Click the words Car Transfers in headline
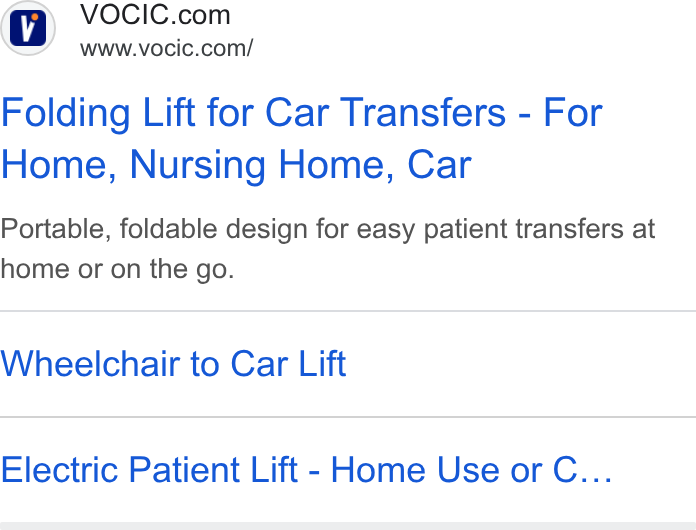Screen dimensions: 696x530 (x=385, y=113)
